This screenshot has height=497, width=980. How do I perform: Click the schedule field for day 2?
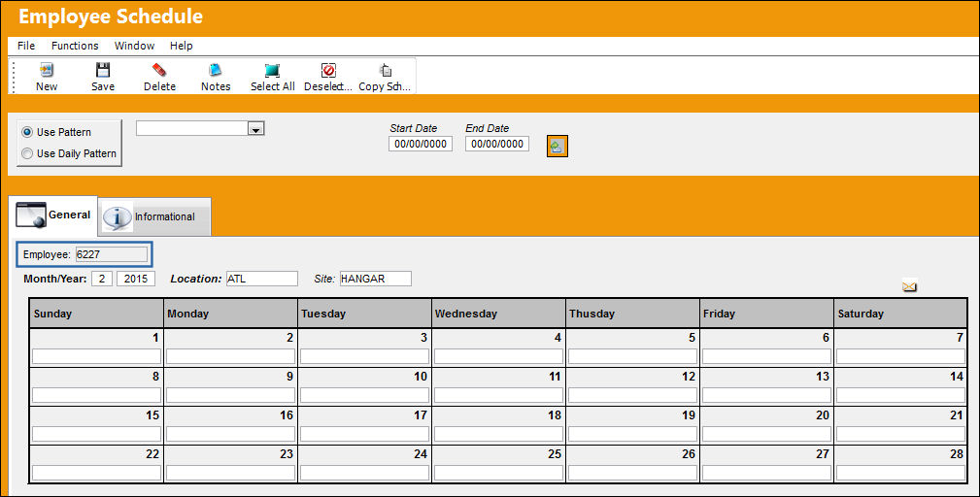click(x=230, y=356)
